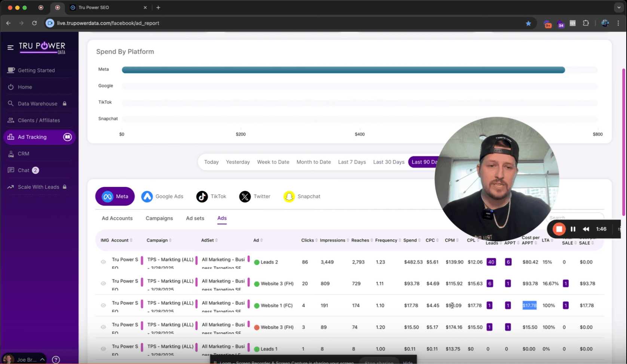The image size is (627, 364).
Task: Open Chat with 2 notifications
Action: click(x=24, y=170)
